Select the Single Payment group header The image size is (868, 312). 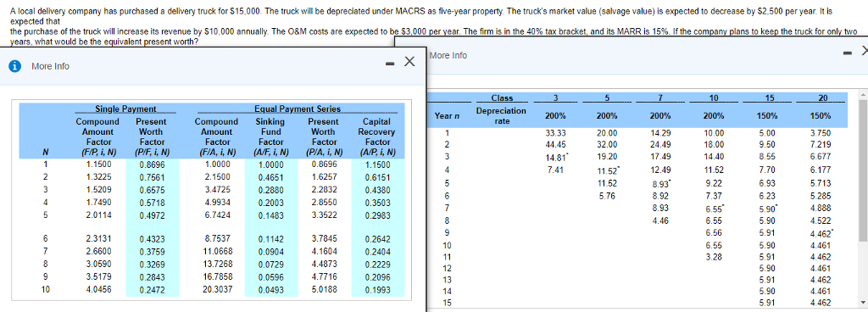(x=125, y=109)
